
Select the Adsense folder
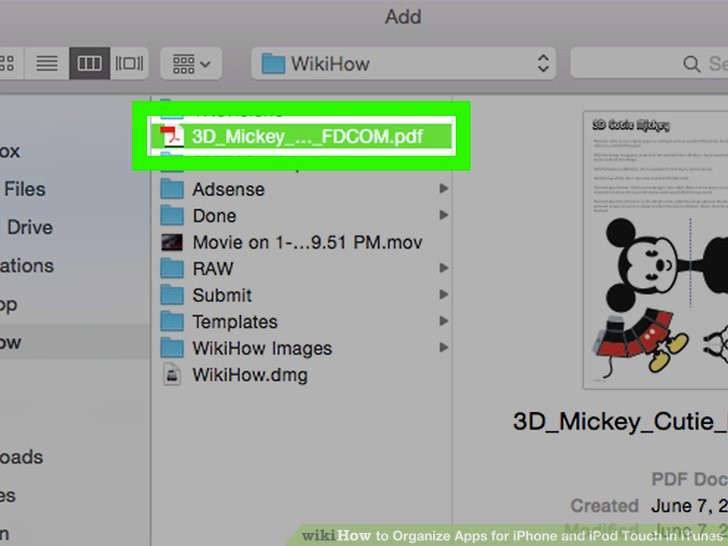click(x=301, y=189)
